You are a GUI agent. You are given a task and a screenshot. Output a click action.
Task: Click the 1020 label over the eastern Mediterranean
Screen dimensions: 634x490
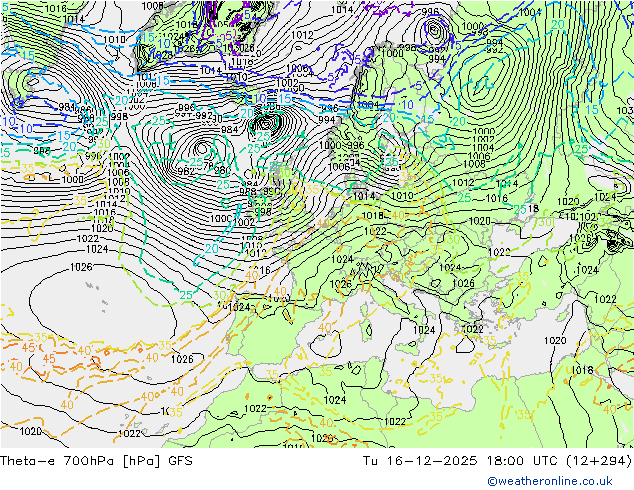(x=555, y=340)
